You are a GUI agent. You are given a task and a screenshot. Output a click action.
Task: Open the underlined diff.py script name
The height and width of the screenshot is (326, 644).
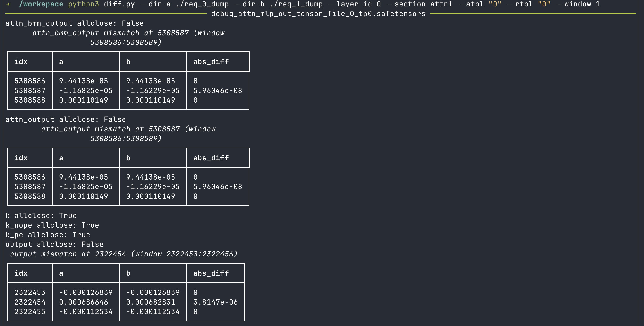119,4
